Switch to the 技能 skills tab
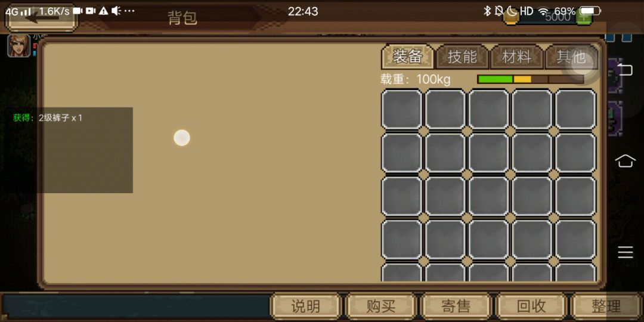 pos(462,57)
